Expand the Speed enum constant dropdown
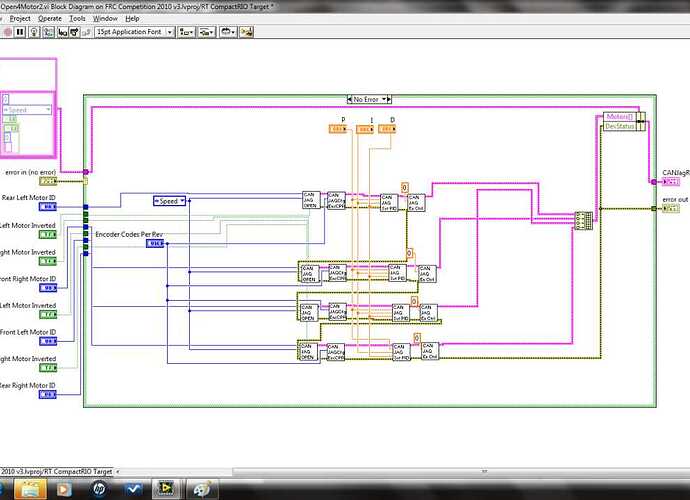Viewport: 690px width, 500px height. pyautogui.click(x=182, y=201)
